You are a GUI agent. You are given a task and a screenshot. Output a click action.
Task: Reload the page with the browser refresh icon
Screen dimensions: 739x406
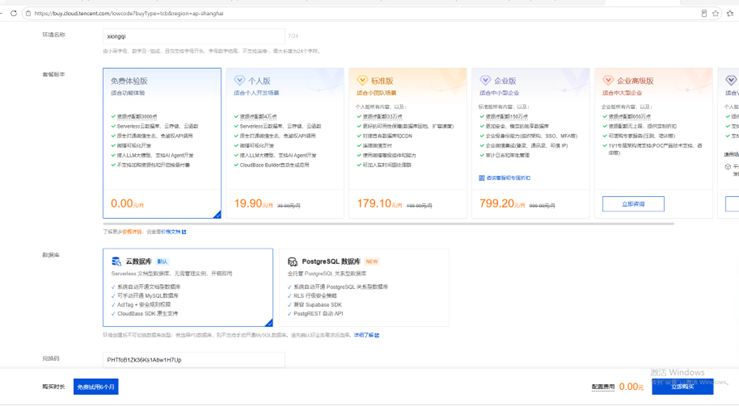(x=13, y=13)
